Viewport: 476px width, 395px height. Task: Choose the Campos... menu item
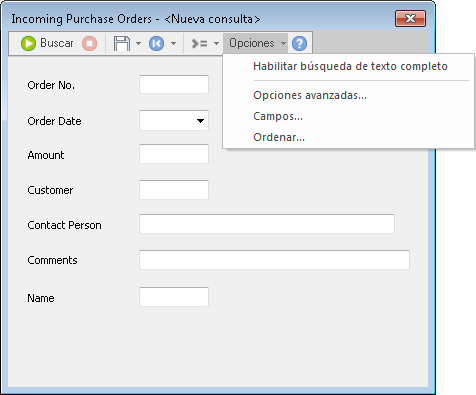pos(278,116)
